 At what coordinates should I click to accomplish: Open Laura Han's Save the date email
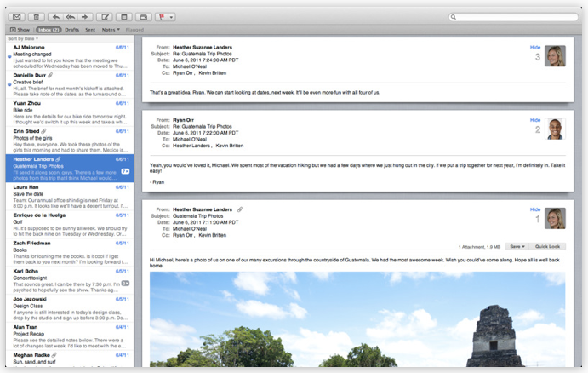(x=70, y=196)
